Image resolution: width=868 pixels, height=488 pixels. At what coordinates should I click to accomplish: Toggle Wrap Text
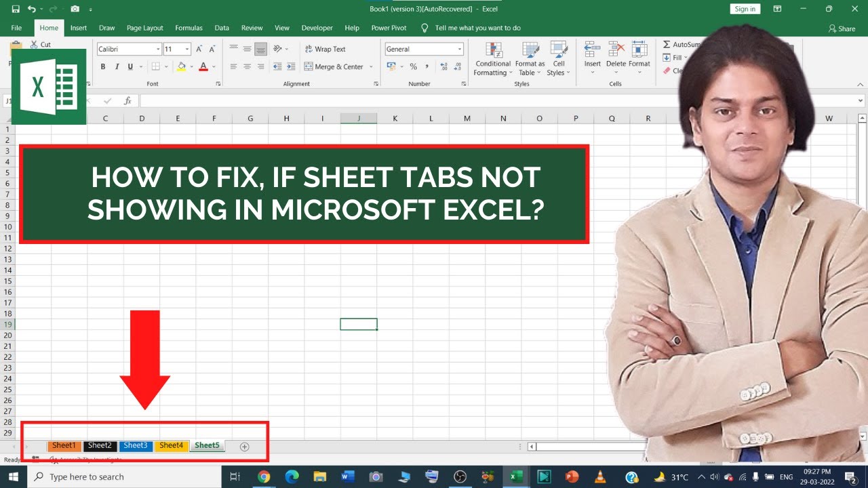(x=325, y=49)
